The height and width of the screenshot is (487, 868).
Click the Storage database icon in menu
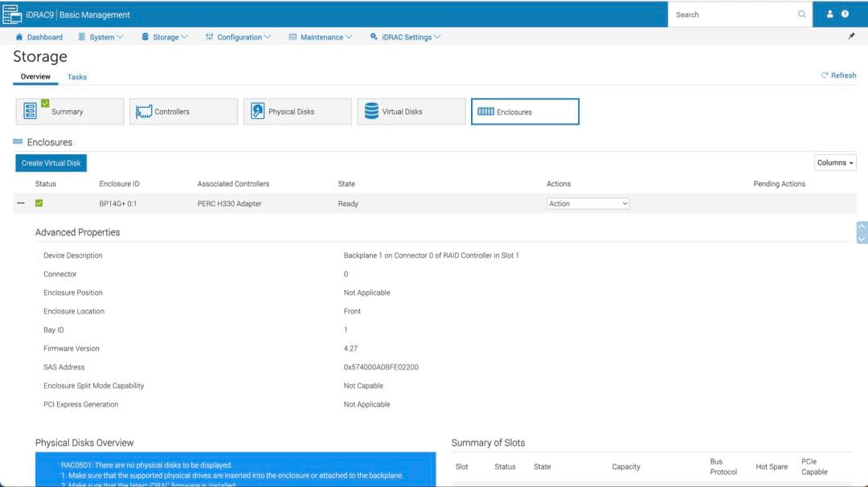[x=145, y=37]
